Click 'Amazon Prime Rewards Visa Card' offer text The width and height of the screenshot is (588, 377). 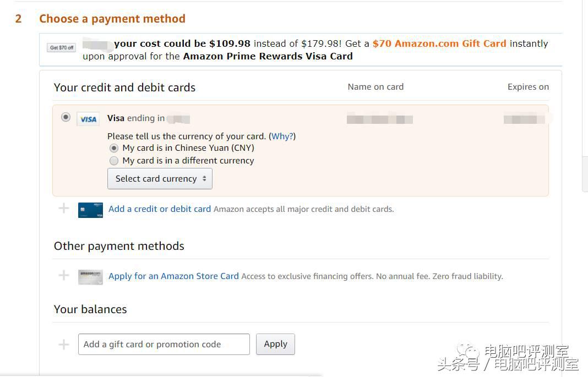click(x=268, y=56)
